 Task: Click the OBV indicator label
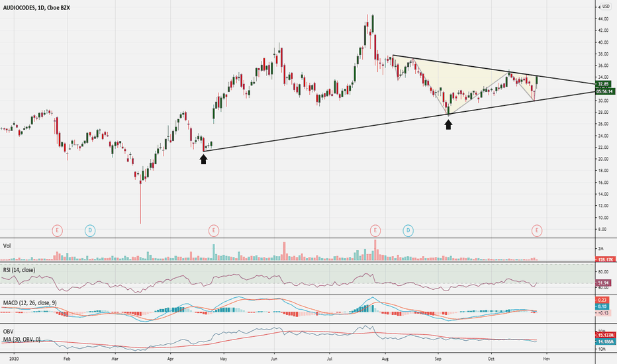pyautogui.click(x=8, y=332)
